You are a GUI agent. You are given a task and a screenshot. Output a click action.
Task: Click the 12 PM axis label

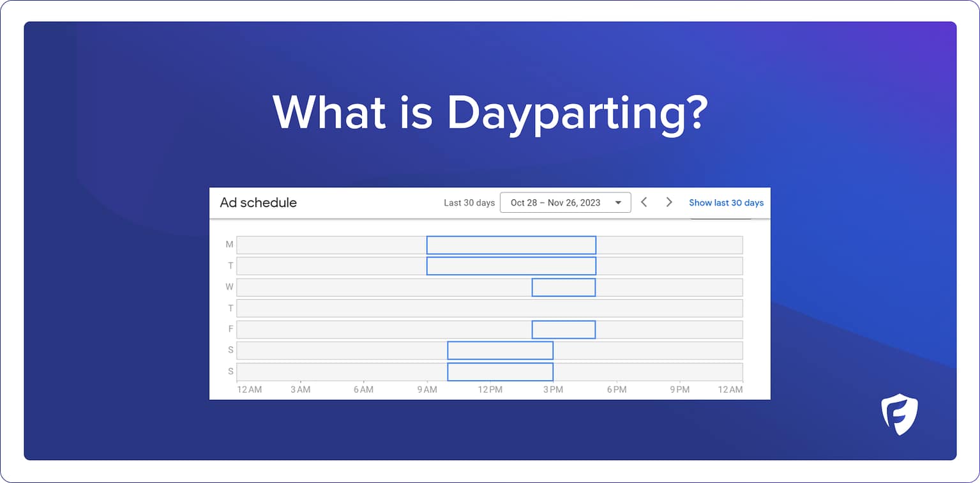point(490,389)
